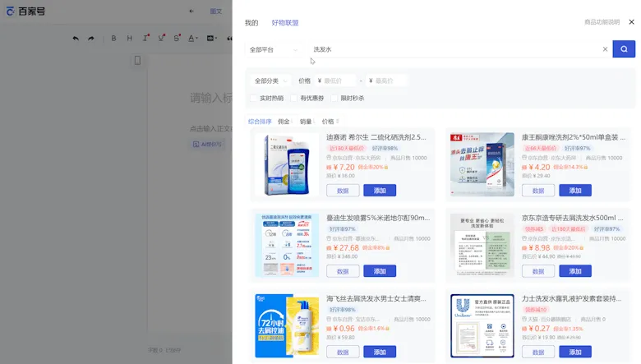Image resolution: width=641 pixels, height=364 pixels.
Task: Click the 最低价 minimum price field
Action: 336,81
